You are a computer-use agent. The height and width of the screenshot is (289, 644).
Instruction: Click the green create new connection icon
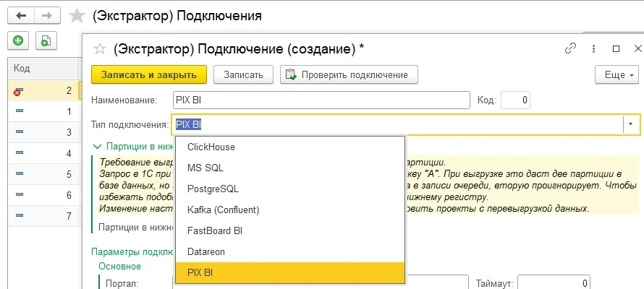click(17, 41)
